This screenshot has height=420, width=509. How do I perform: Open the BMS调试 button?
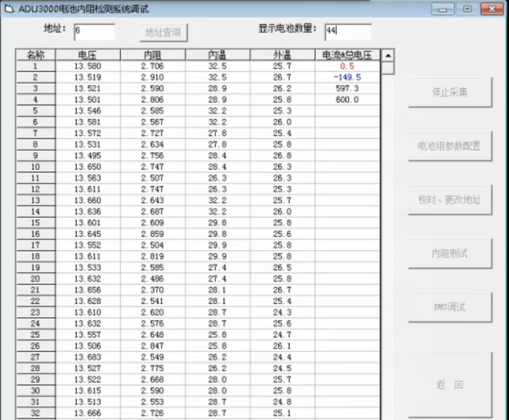450,307
